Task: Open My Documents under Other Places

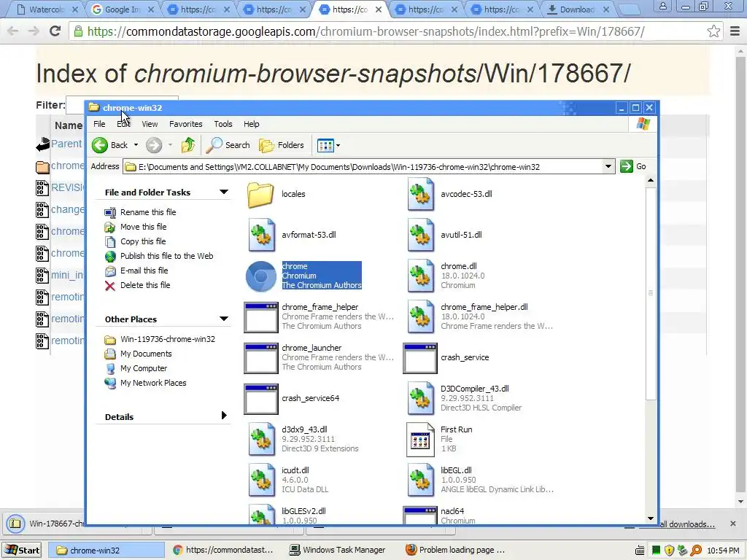Action: pyautogui.click(x=146, y=354)
